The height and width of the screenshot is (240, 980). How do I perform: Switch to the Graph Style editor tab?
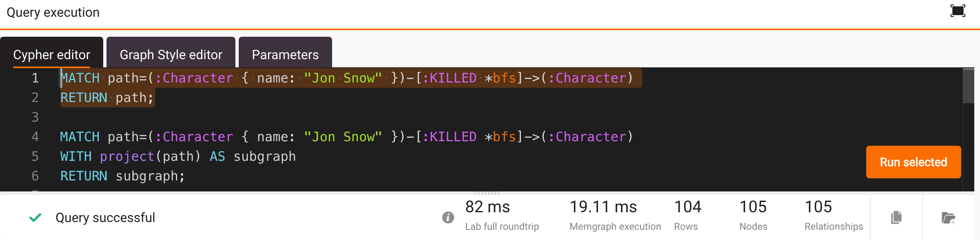171,54
